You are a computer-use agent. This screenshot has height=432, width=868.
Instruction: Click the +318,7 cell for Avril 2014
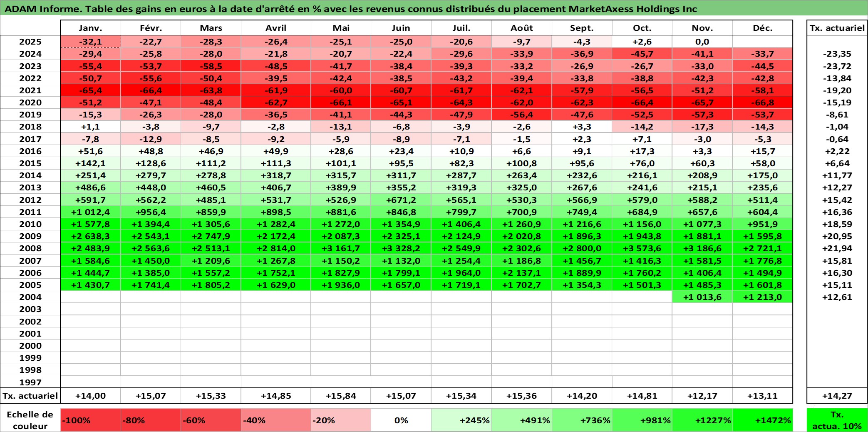(276, 175)
